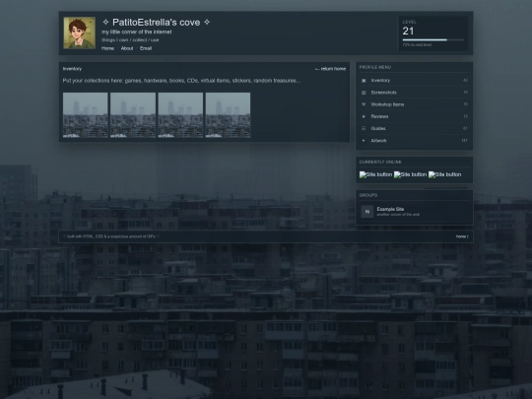Screen dimensions: 532x399
Task: Select Artwork in the profile menu
Action: point(414,141)
